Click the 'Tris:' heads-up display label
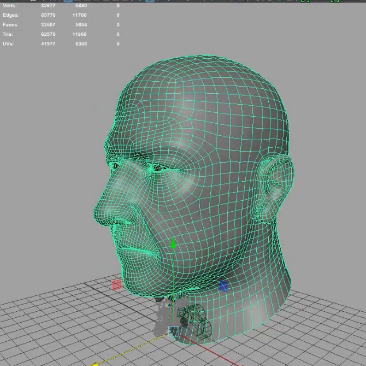This screenshot has width=366, height=366. (8, 34)
